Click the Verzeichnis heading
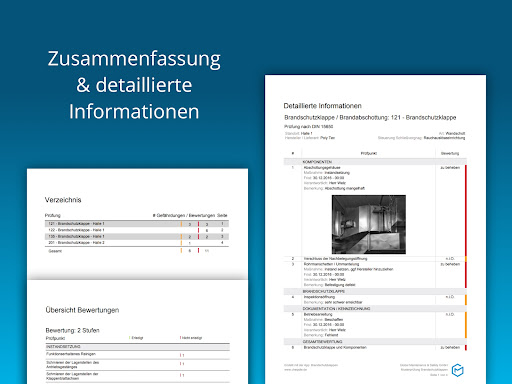This screenshot has height=384, width=512. [x=63, y=200]
